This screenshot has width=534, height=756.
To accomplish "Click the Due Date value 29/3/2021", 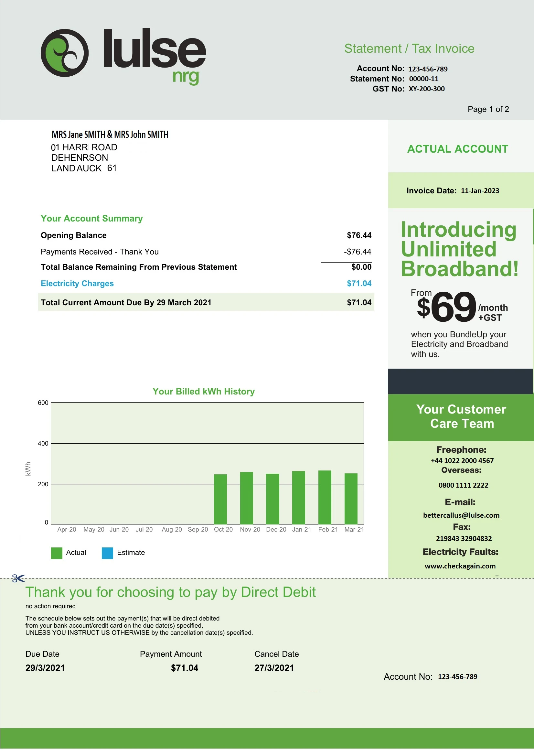I will 45,668.
